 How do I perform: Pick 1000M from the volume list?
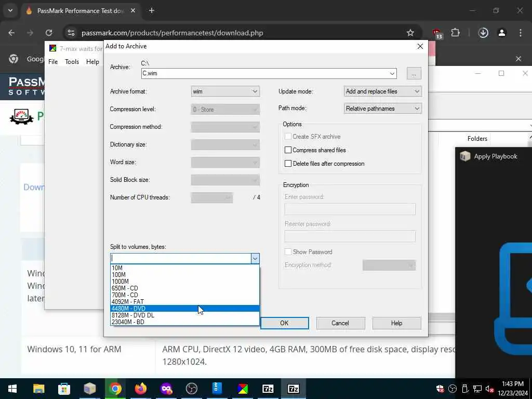185,281
